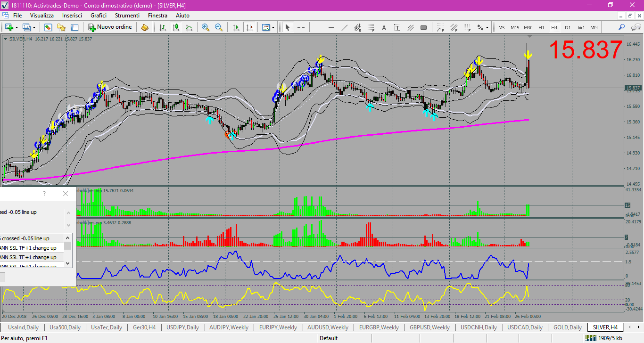Draw a vertical line tool
The height and width of the screenshot is (343, 644).
[318, 27]
